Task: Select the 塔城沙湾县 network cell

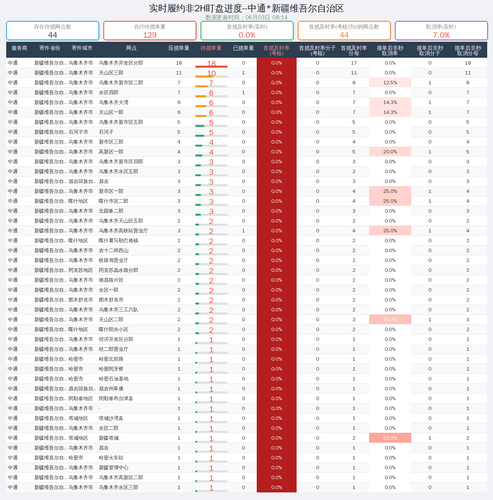Action: (111, 418)
